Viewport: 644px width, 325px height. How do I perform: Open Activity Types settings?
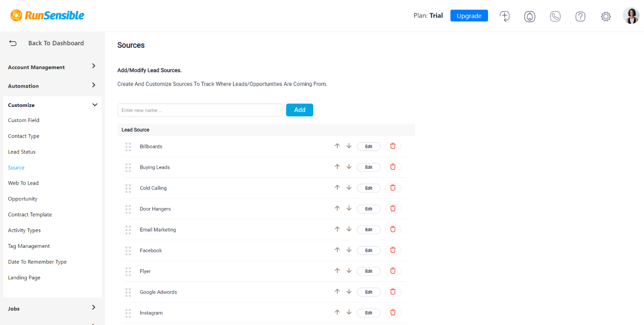[24, 230]
